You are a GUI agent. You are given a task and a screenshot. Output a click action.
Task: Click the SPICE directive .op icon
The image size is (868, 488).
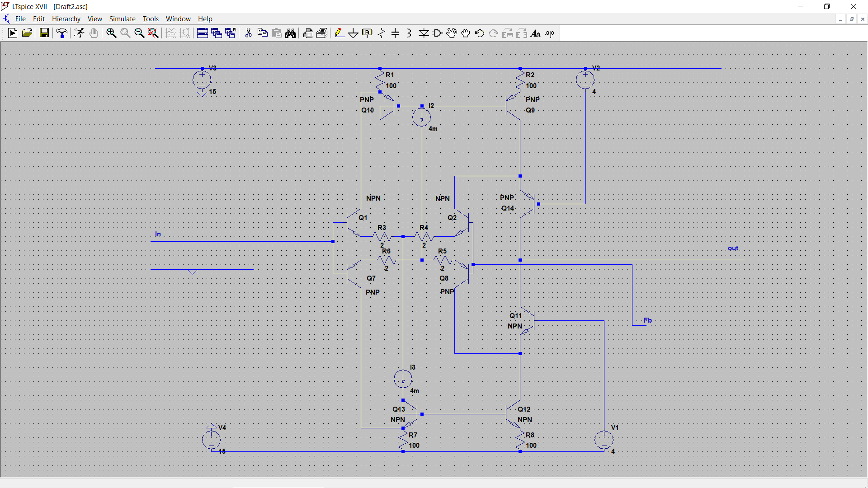point(550,33)
